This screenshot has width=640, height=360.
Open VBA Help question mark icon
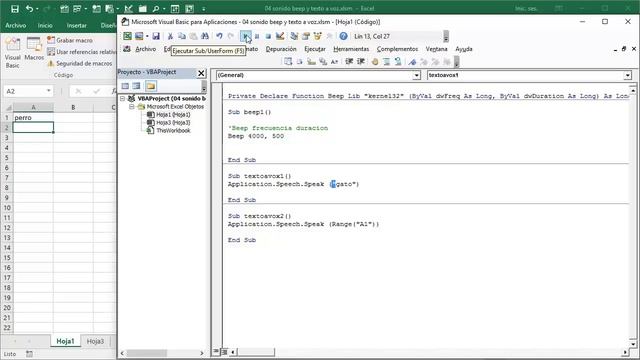coord(343,36)
